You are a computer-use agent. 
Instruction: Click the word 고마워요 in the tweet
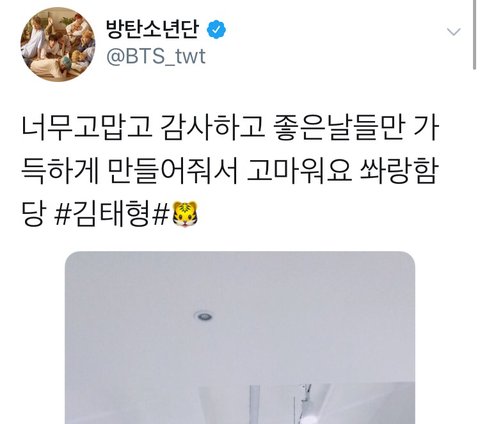[x=299, y=171]
